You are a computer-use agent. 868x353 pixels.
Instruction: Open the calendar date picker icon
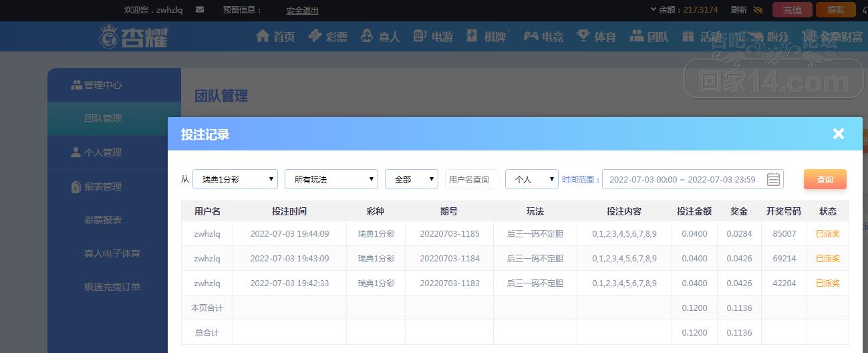point(773,179)
